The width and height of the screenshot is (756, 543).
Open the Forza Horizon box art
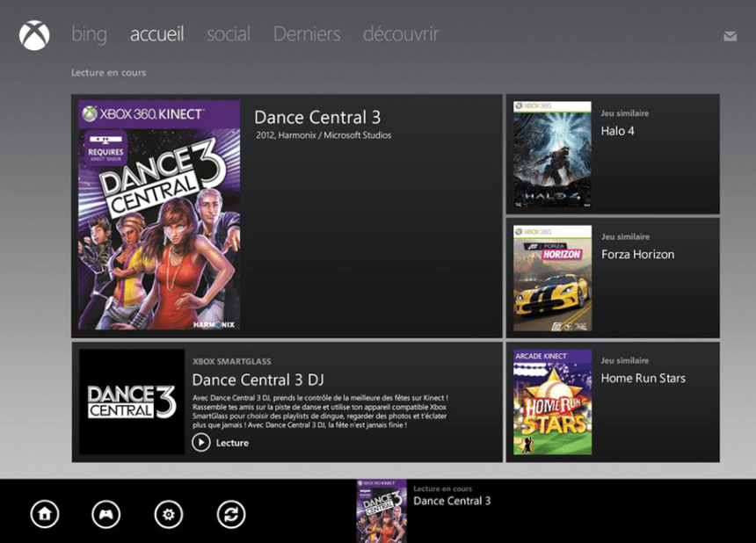coord(552,279)
